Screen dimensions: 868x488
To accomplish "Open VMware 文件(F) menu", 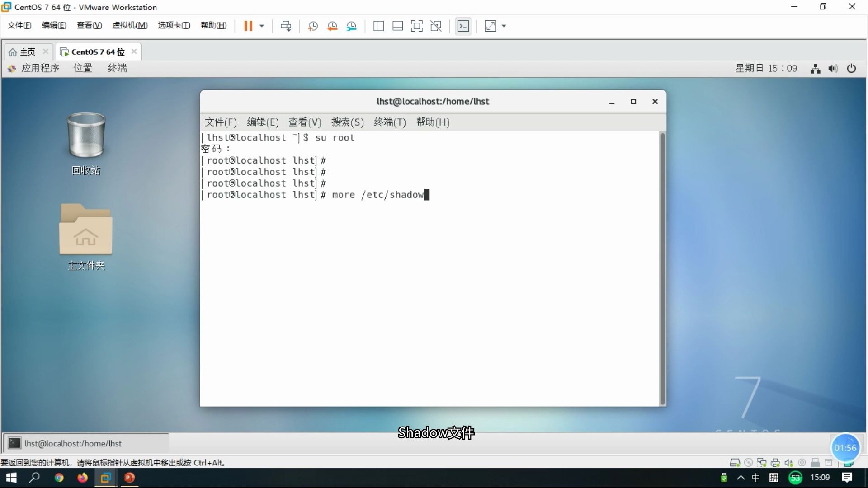I will click(19, 25).
